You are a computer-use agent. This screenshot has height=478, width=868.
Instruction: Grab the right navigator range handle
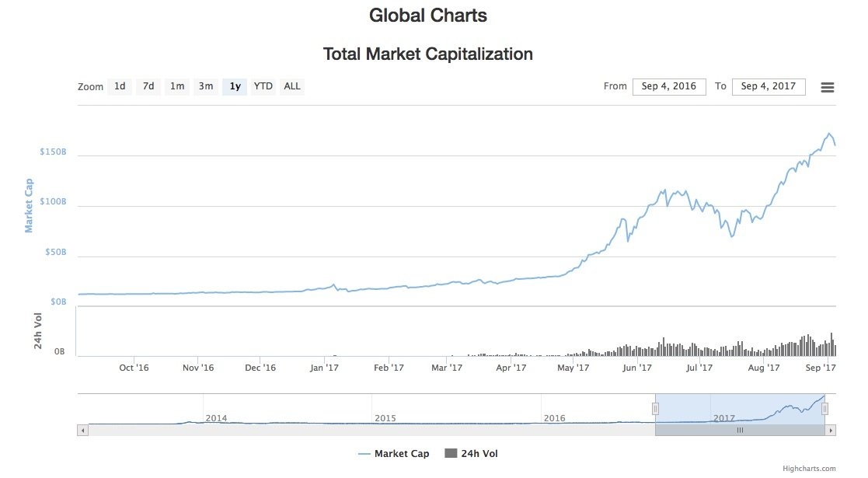point(824,409)
